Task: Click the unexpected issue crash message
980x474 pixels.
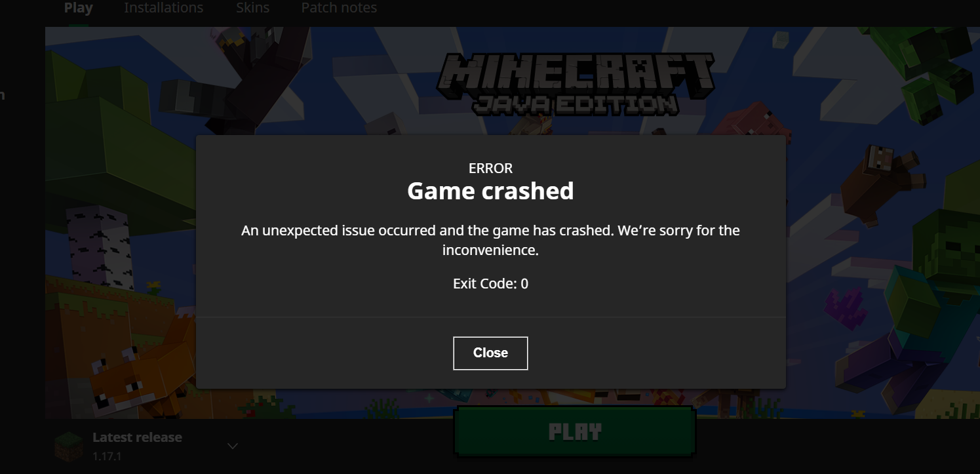Action: click(490, 240)
